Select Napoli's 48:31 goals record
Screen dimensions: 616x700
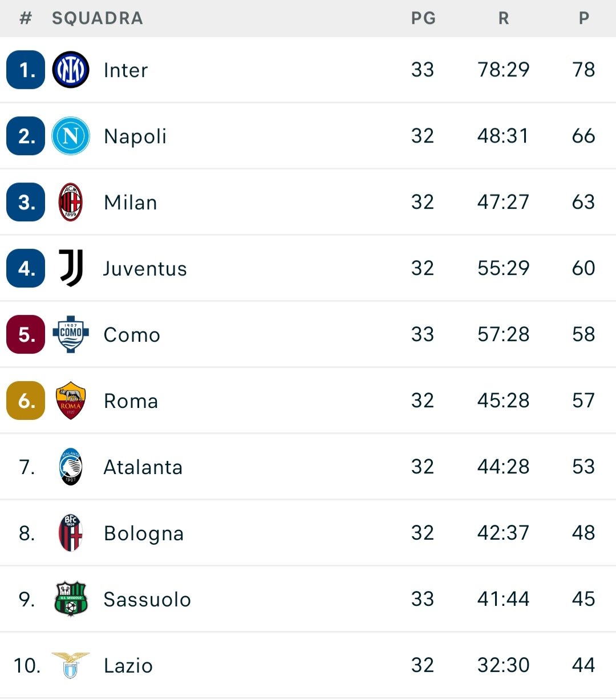(503, 136)
